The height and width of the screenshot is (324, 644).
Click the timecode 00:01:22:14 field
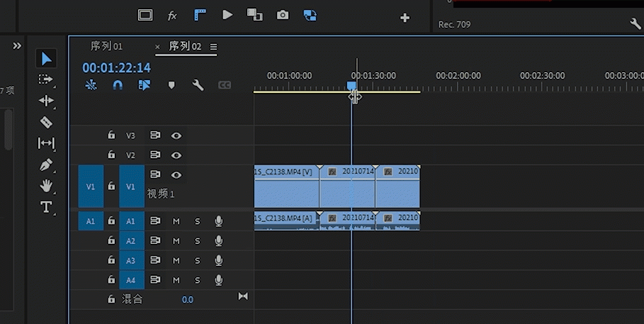pos(117,68)
